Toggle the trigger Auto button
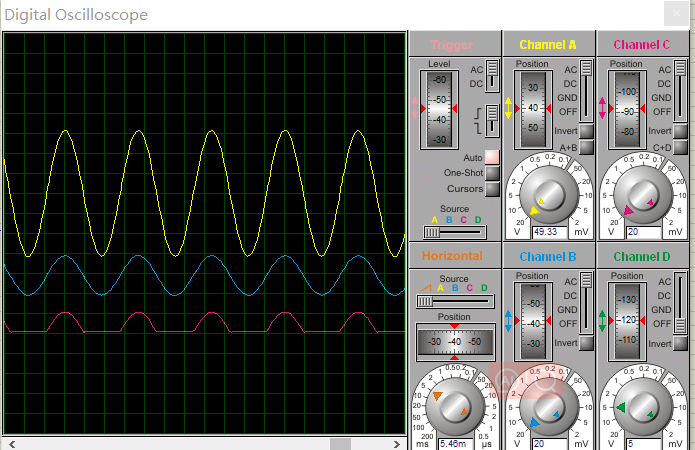Viewport: 695px width, 450px height. point(492,157)
